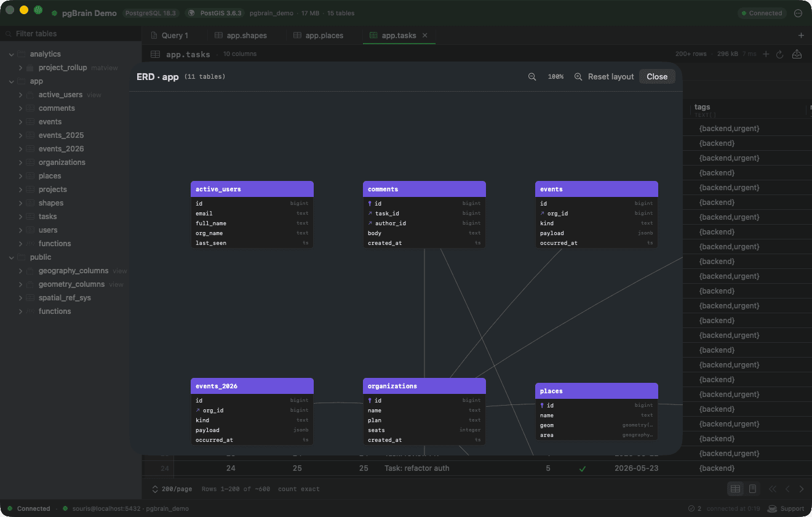Click task_id column in comments entity
The height and width of the screenshot is (517, 812).
point(424,214)
